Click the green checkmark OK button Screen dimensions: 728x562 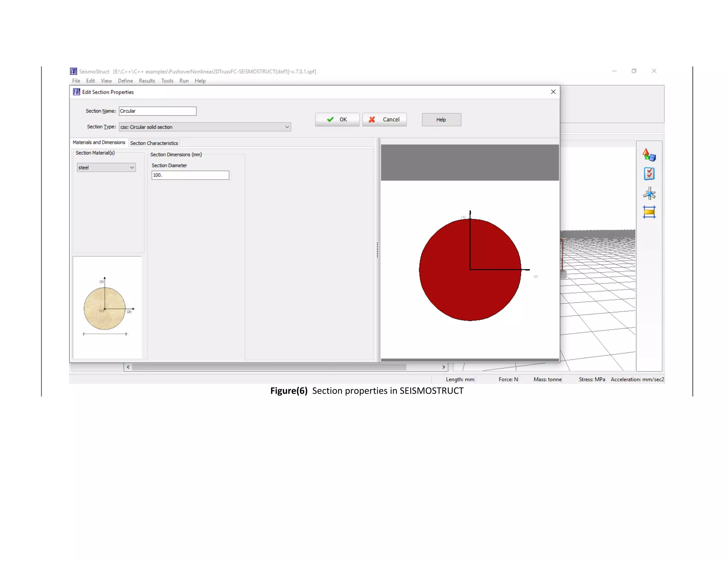(337, 120)
